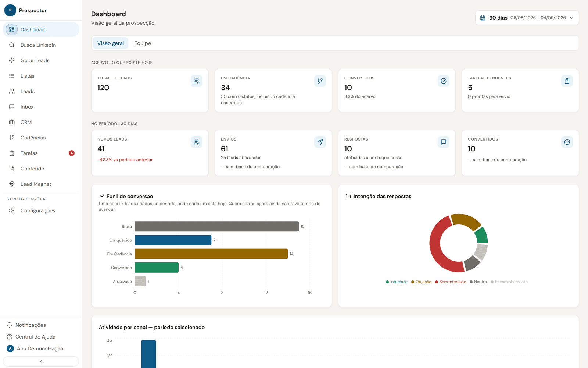Screen dimensions: 588x368
Task: Click the Novos Leads card people icon
Action: [197, 142]
